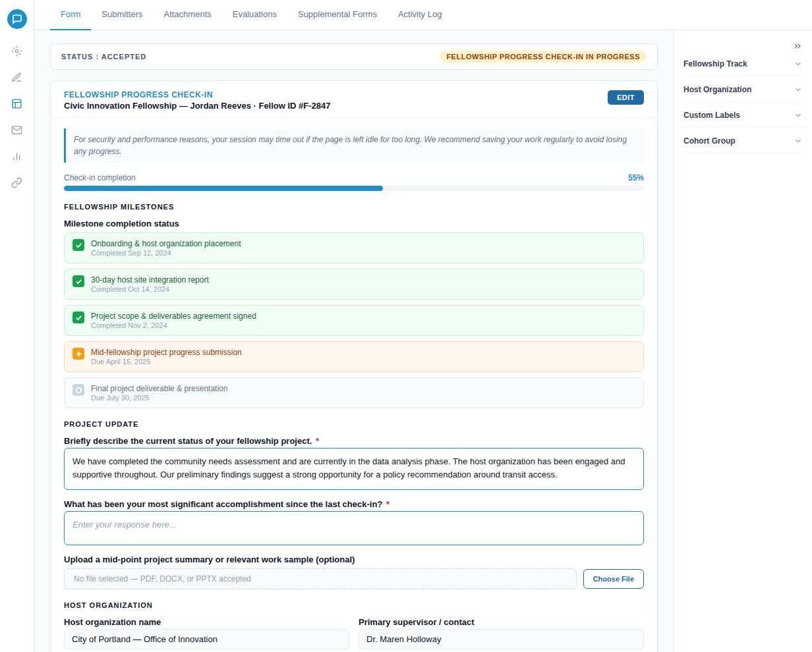Screen dimensions: 812x652
Task: Select the mail envelope icon in sidebar
Action: pos(16,130)
